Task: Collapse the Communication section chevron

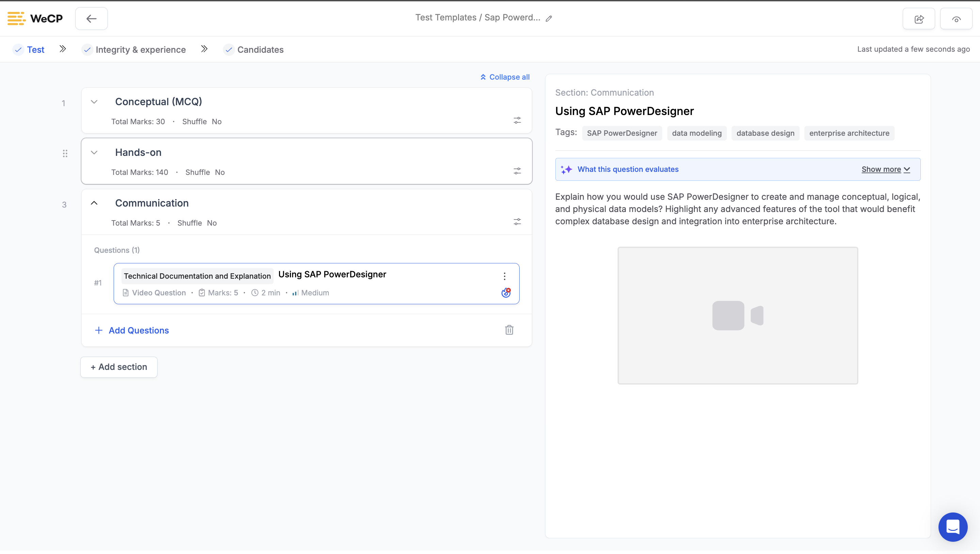Action: 94,203
